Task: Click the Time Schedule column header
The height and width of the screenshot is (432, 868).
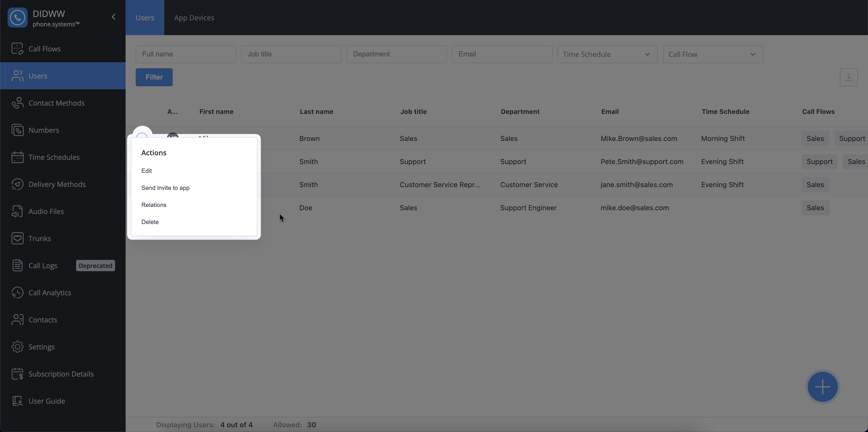Action: [725, 112]
